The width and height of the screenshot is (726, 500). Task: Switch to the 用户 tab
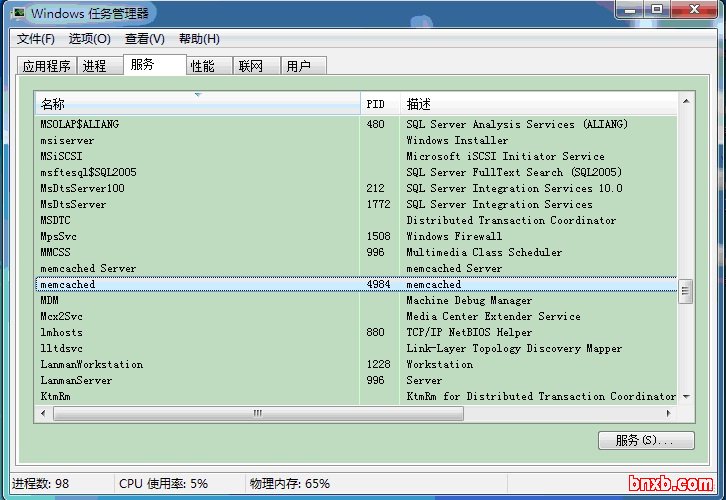point(298,66)
